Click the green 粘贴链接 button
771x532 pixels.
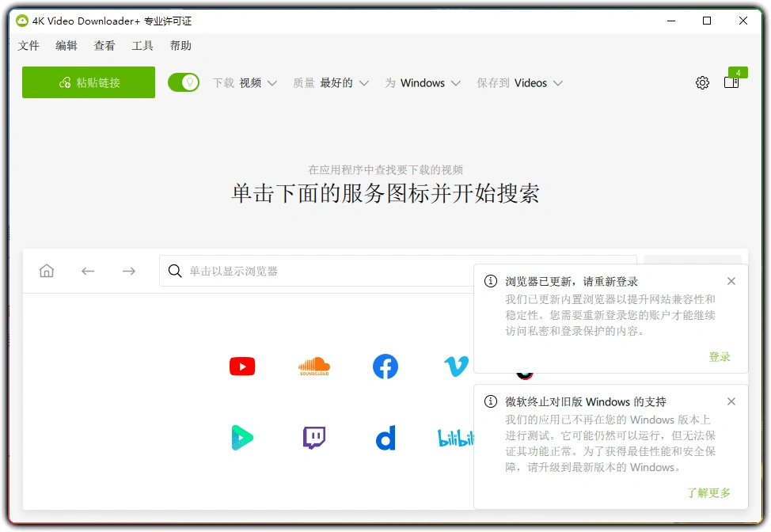pyautogui.click(x=89, y=82)
